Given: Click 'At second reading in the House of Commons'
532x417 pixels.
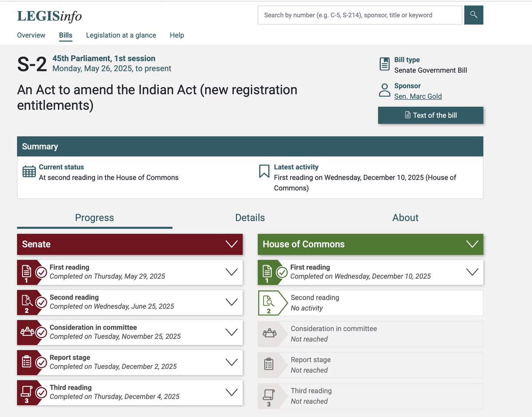Looking at the screenshot, I should point(109,177).
